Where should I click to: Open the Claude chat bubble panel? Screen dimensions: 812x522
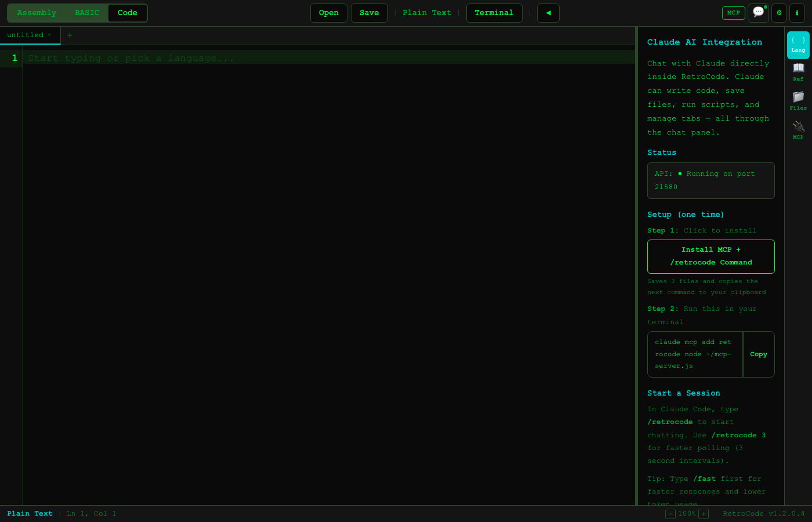point(758,13)
